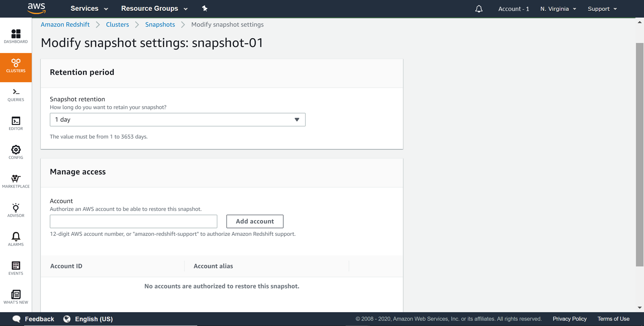Open the query Editor icon
The width and height of the screenshot is (644, 326).
[16, 124]
